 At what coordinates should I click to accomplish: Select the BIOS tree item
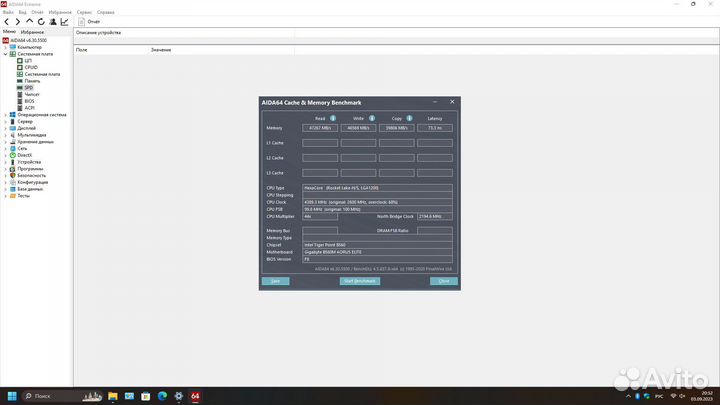coord(29,101)
